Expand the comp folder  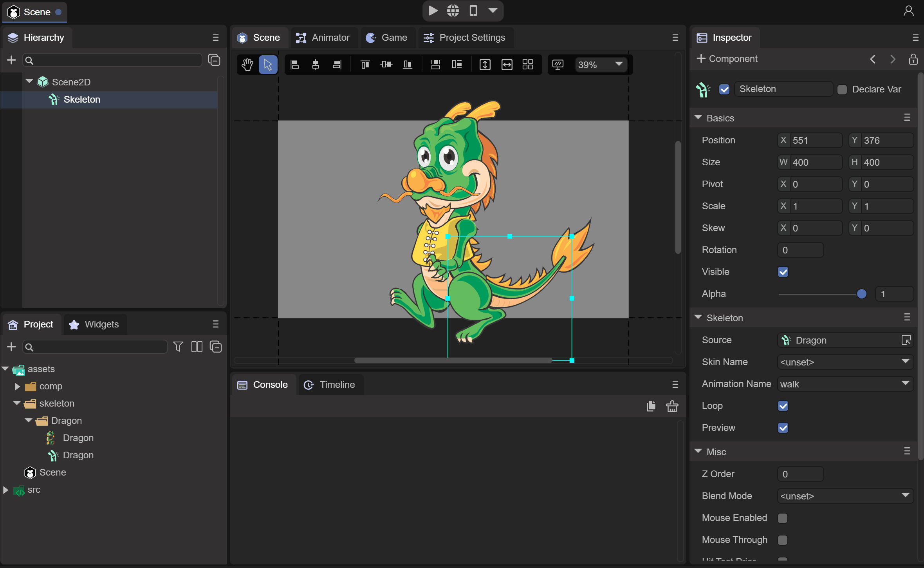(x=17, y=386)
